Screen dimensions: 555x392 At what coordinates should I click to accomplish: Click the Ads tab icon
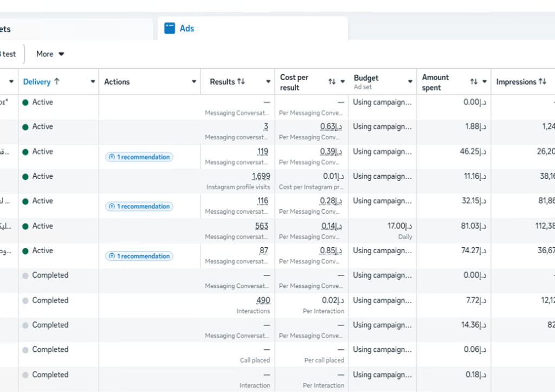[170, 29]
